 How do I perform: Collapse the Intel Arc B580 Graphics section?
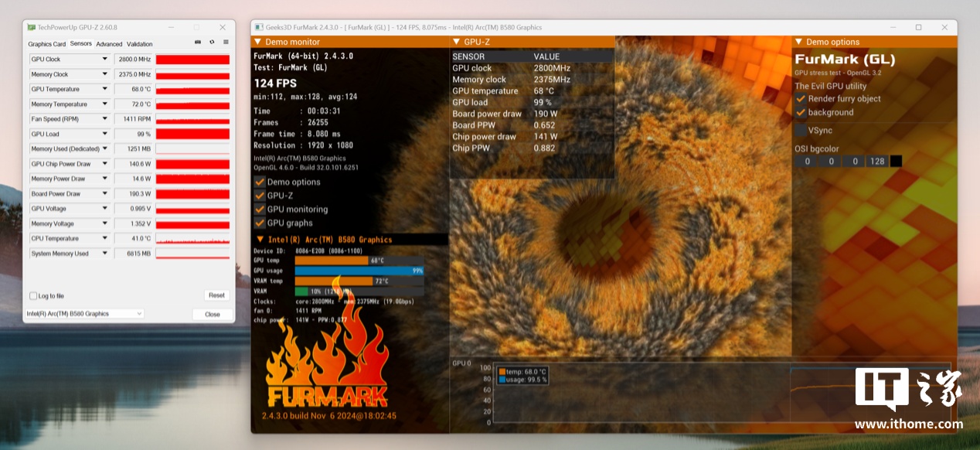(260, 240)
